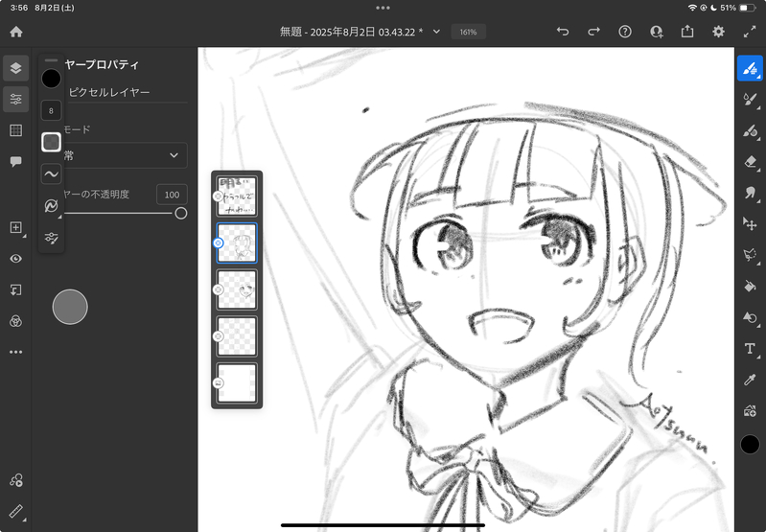766x532 pixels.
Task: Open the Help question mark icon
Action: 625,32
